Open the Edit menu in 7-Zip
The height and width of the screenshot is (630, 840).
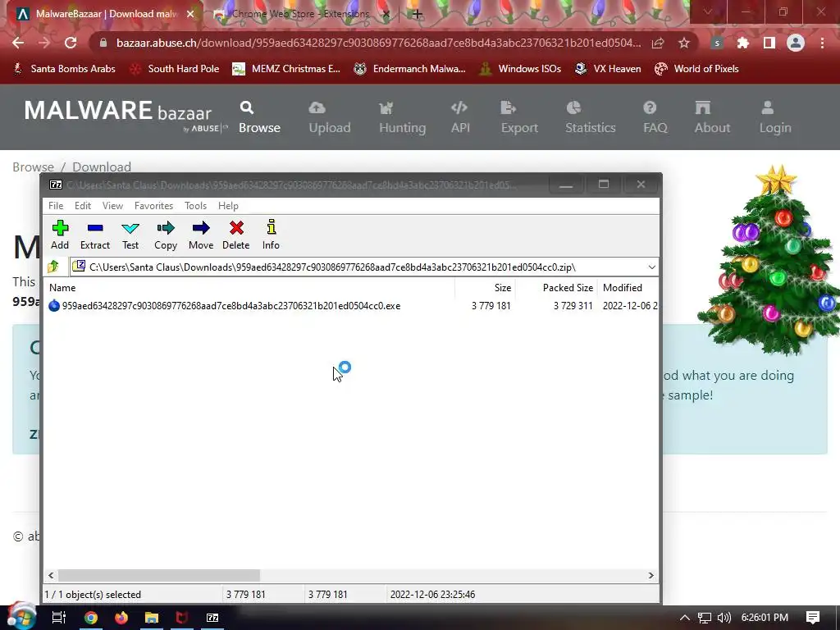pyautogui.click(x=83, y=206)
